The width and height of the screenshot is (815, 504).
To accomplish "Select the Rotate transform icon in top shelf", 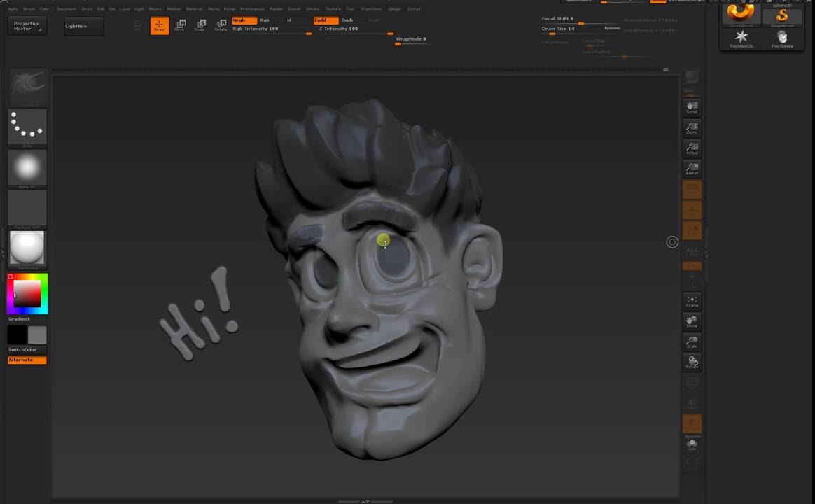I will click(x=221, y=25).
